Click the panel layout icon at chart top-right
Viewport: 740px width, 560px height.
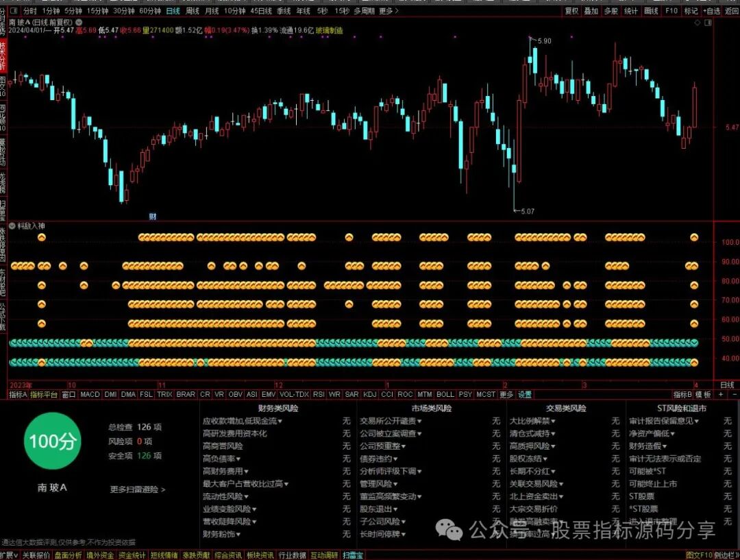[708, 23]
